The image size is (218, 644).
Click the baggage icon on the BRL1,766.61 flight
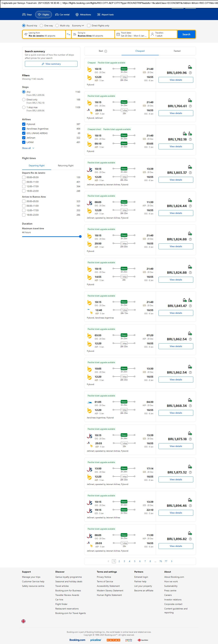[190, 101]
